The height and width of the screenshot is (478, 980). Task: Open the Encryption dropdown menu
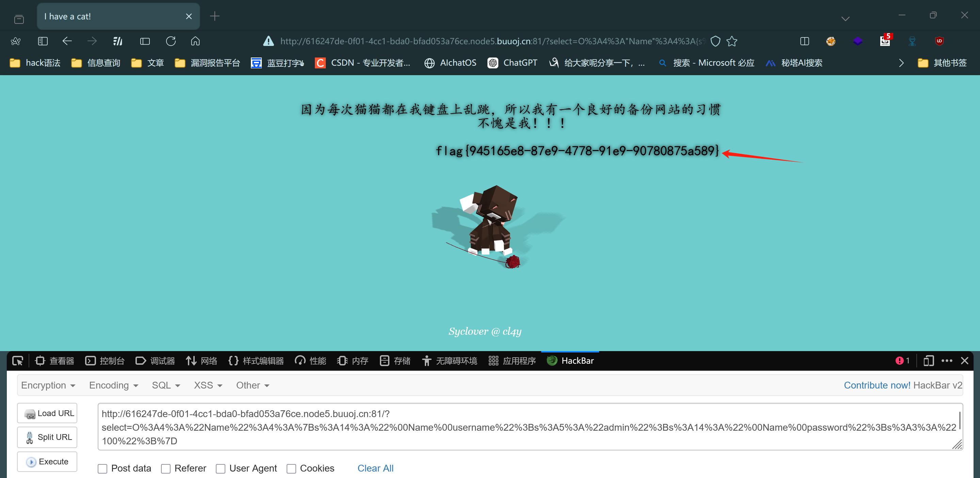pyautogui.click(x=48, y=385)
